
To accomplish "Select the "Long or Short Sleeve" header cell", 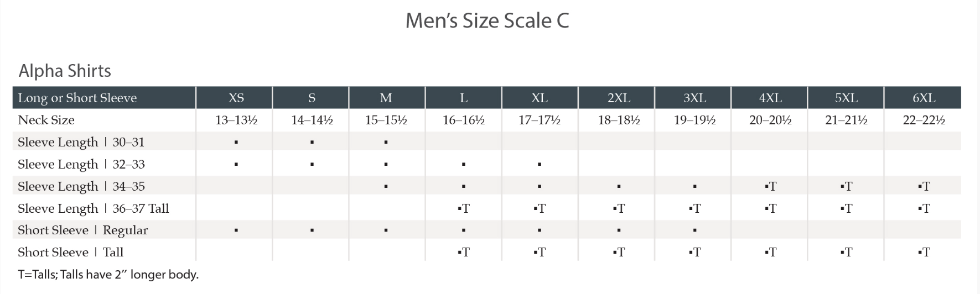I will [x=77, y=98].
